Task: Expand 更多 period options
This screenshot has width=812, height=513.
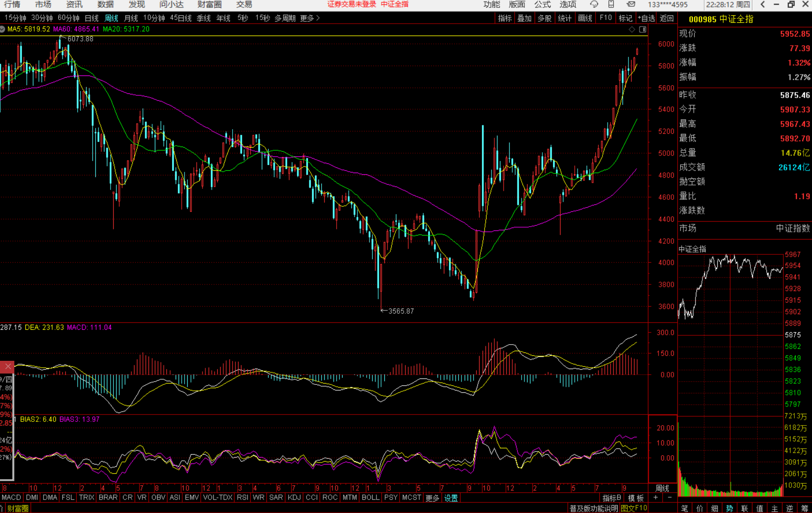Action: [x=310, y=18]
